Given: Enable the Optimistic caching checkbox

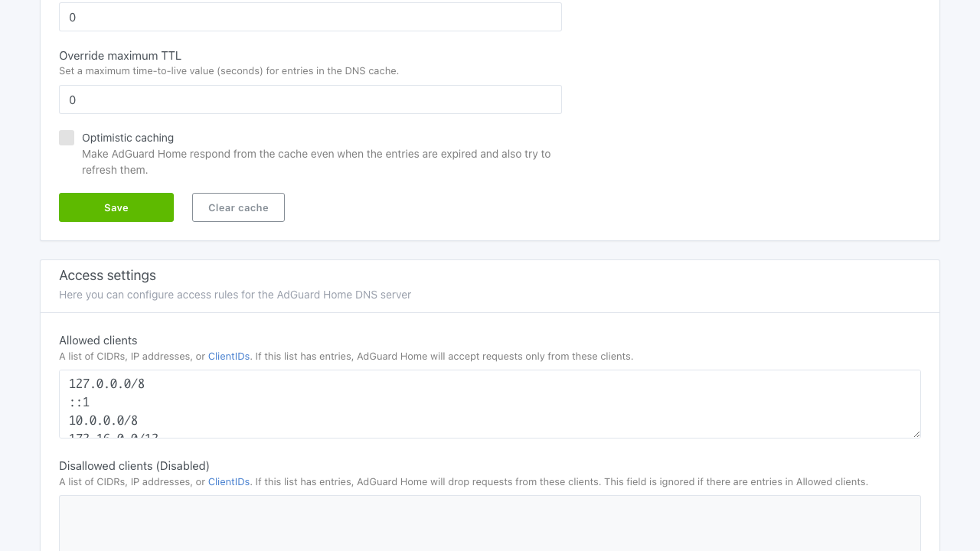Looking at the screenshot, I should [x=67, y=138].
